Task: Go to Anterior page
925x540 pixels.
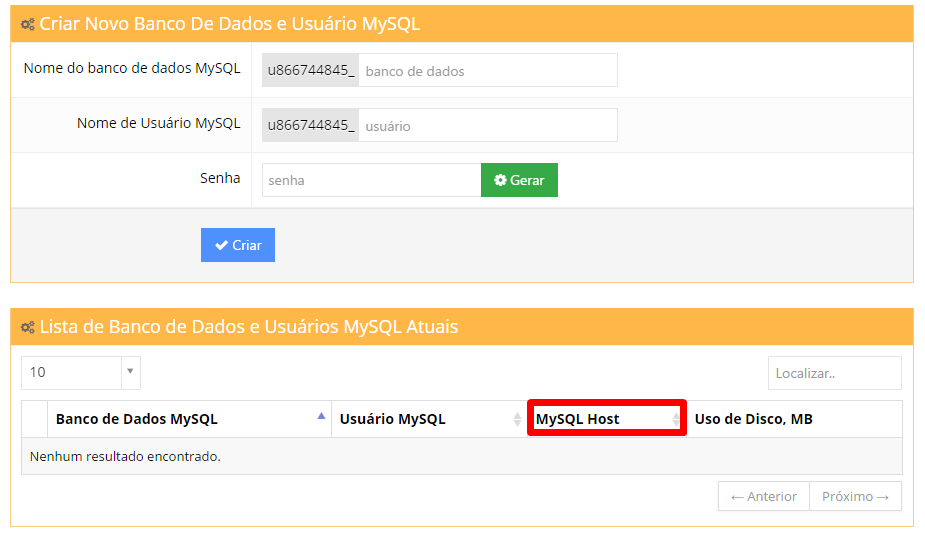Action: coord(763,496)
